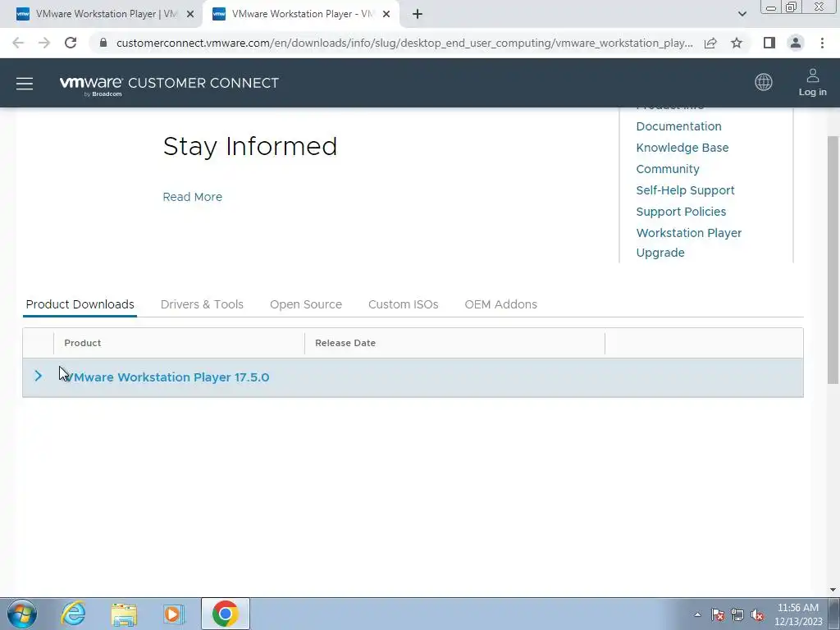Click the address bar URL field
The image size is (840, 630).
(x=404, y=43)
